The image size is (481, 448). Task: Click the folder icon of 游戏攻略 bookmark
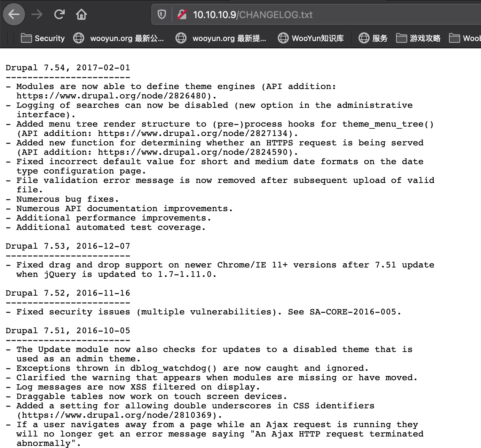point(402,38)
